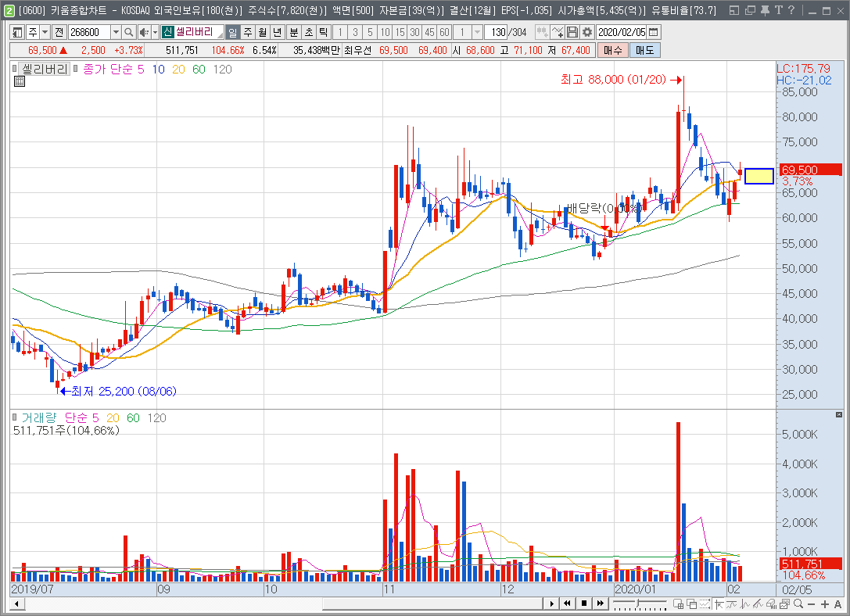
Task: Expand the interval value 1 dropdown arrow
Action: point(478,33)
